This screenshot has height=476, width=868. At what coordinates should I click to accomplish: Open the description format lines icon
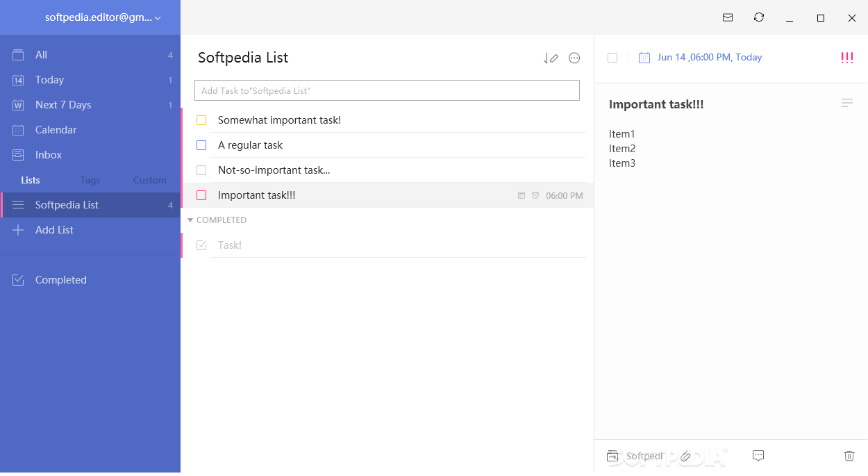[x=847, y=103]
